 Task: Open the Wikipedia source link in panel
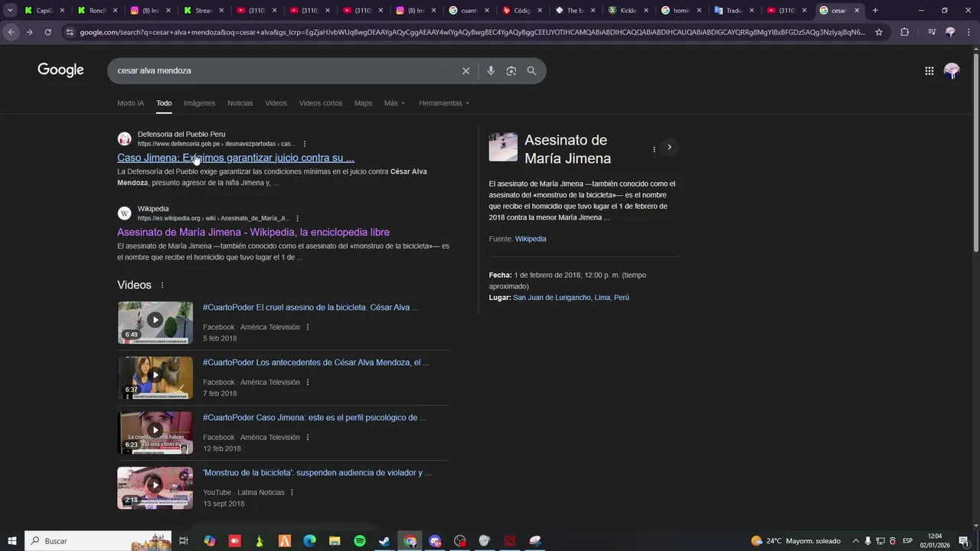coord(531,239)
